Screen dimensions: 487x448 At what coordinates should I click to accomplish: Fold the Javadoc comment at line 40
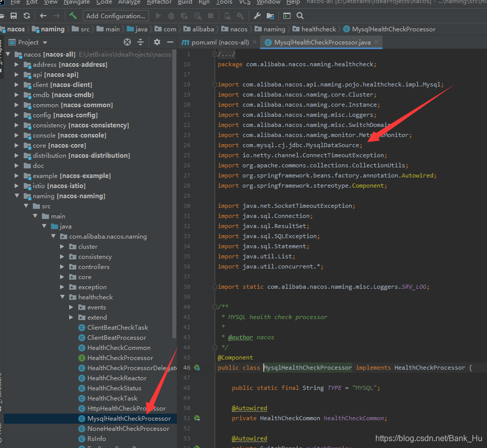coord(215,307)
